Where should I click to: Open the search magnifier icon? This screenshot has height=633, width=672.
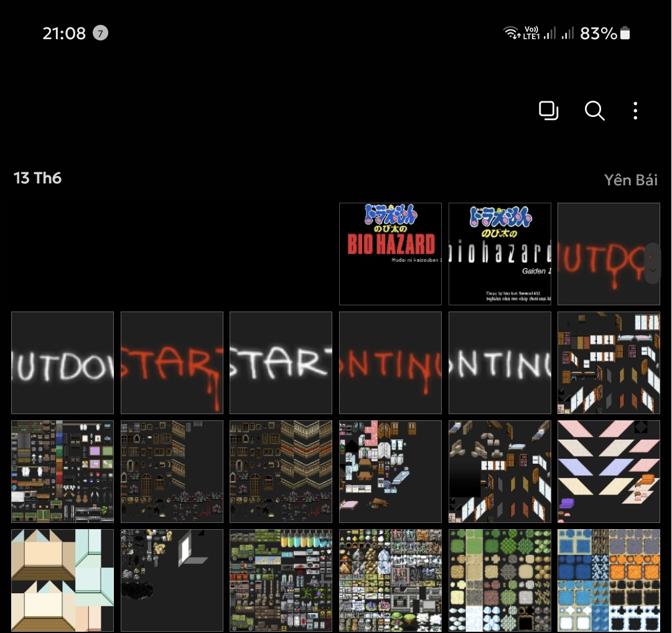pos(594,111)
